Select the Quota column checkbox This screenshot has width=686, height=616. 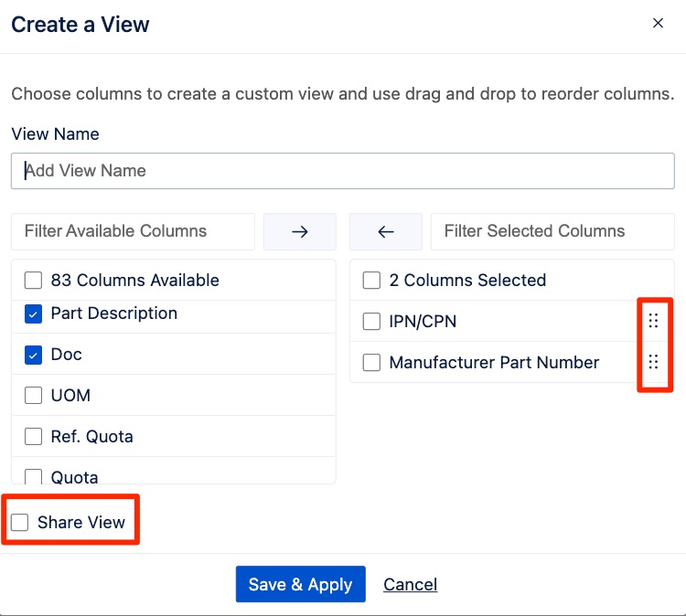pyautogui.click(x=34, y=476)
